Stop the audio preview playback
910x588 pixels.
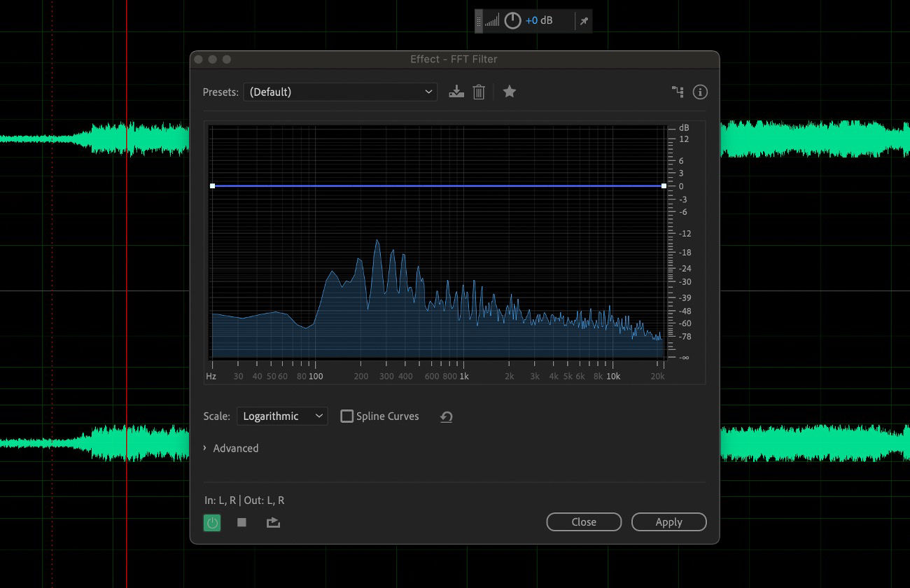241,522
